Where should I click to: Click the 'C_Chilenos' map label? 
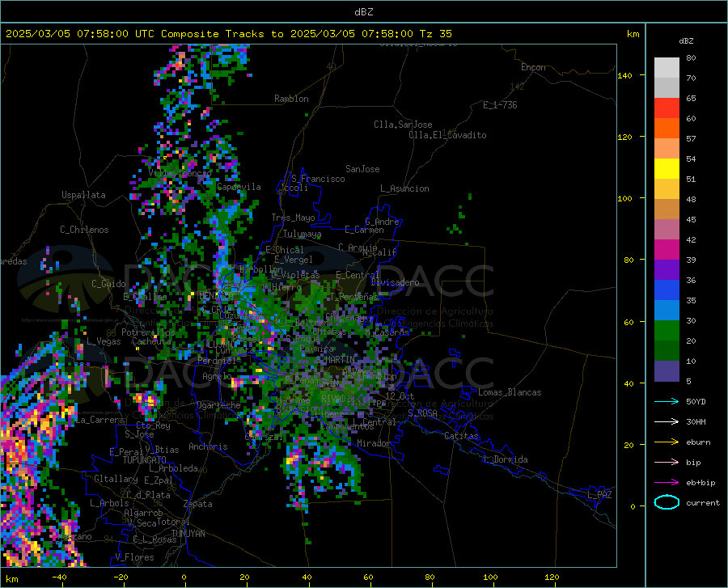coord(84,230)
